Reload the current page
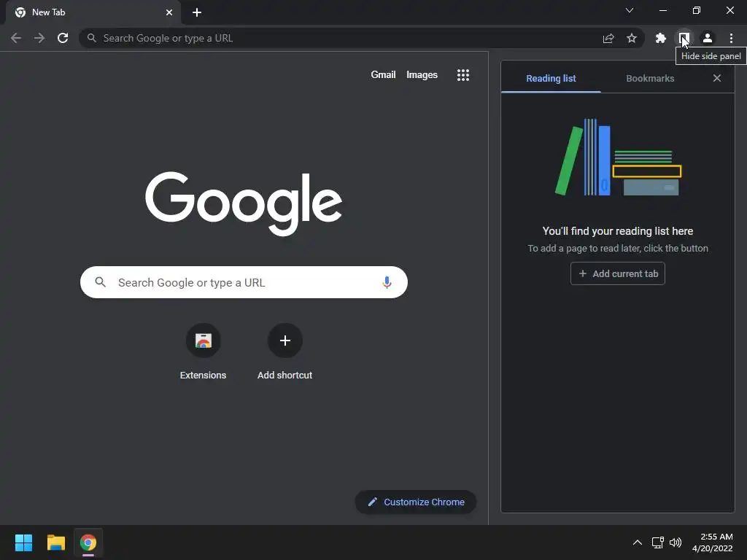This screenshot has width=747, height=560. [63, 38]
